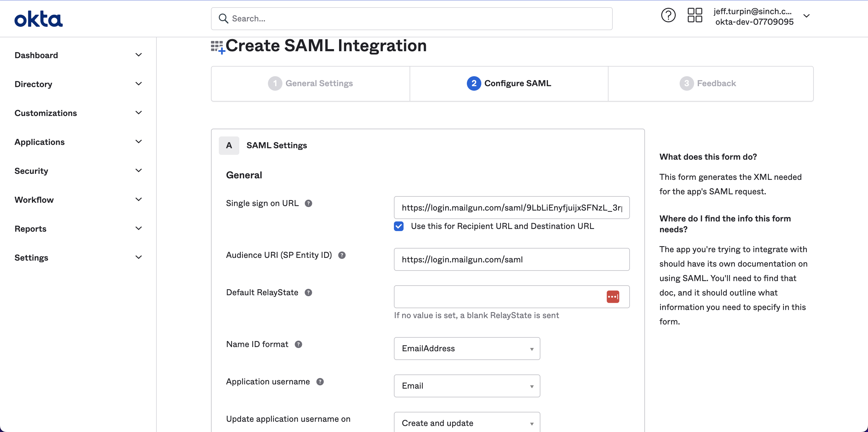Expand the Security menu chevron

(139, 171)
